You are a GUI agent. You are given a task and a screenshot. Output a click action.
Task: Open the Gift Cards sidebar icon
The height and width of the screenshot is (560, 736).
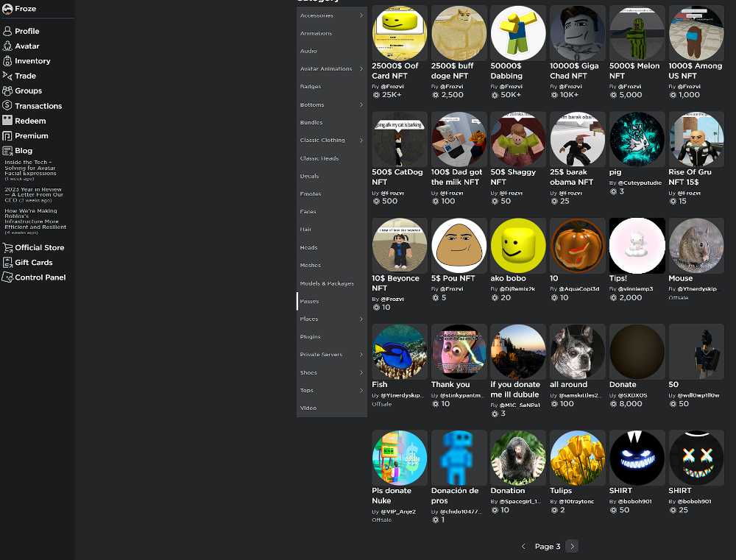point(8,263)
